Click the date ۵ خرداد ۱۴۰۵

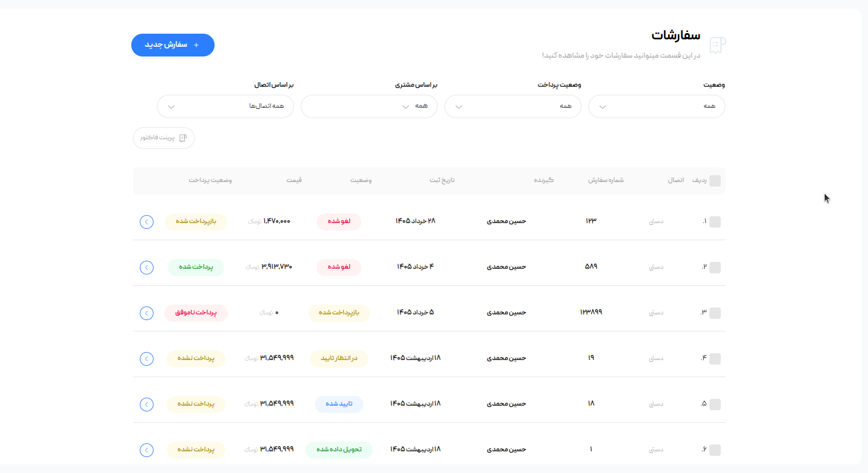(415, 313)
